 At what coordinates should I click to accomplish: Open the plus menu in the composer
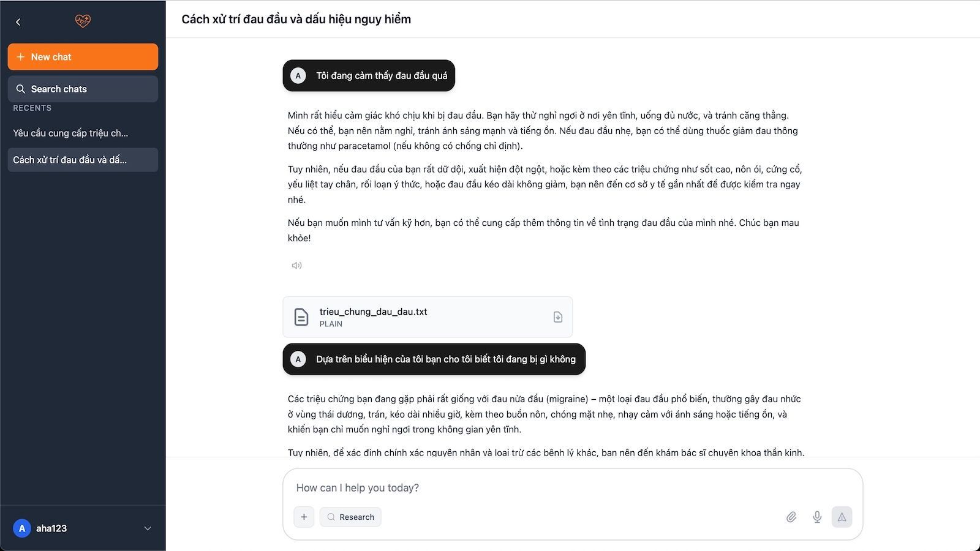coord(304,517)
